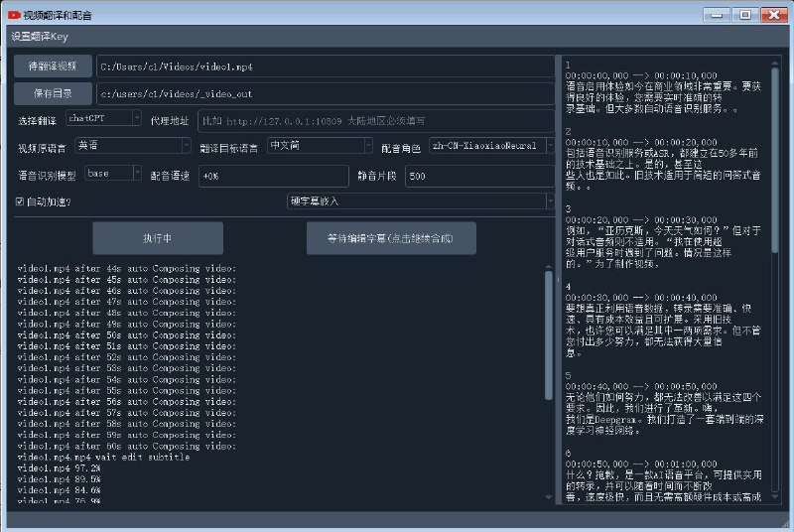Click subtitle timestamp 00:00:50,000 --> 00:01:00,000
This screenshot has width=794, height=532.
click(x=641, y=465)
